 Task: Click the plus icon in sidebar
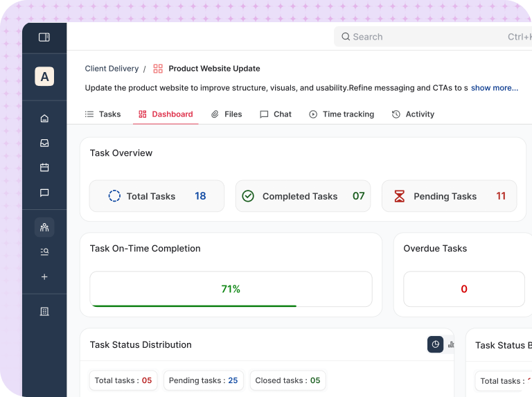pos(44,276)
